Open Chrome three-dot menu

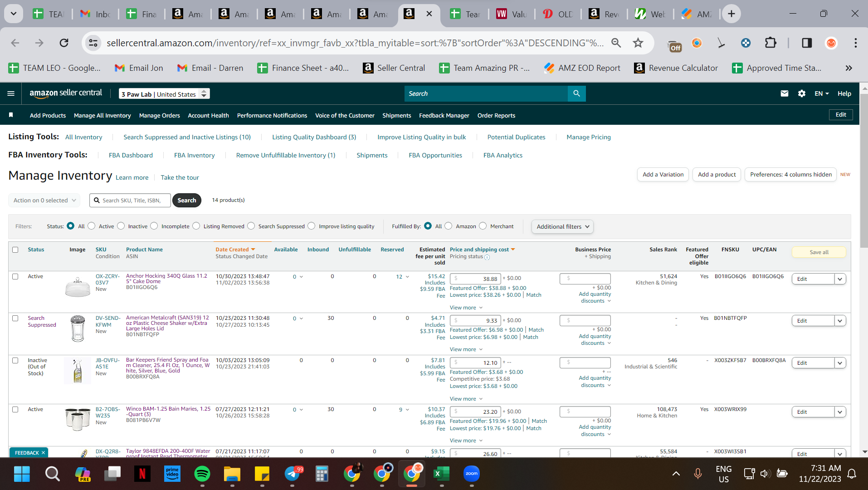(x=855, y=43)
